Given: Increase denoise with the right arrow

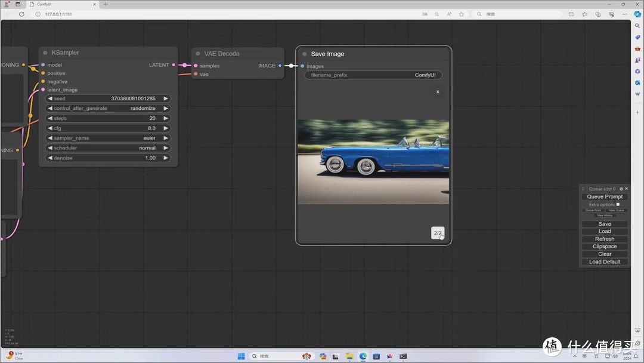Looking at the screenshot, I should 166,158.
